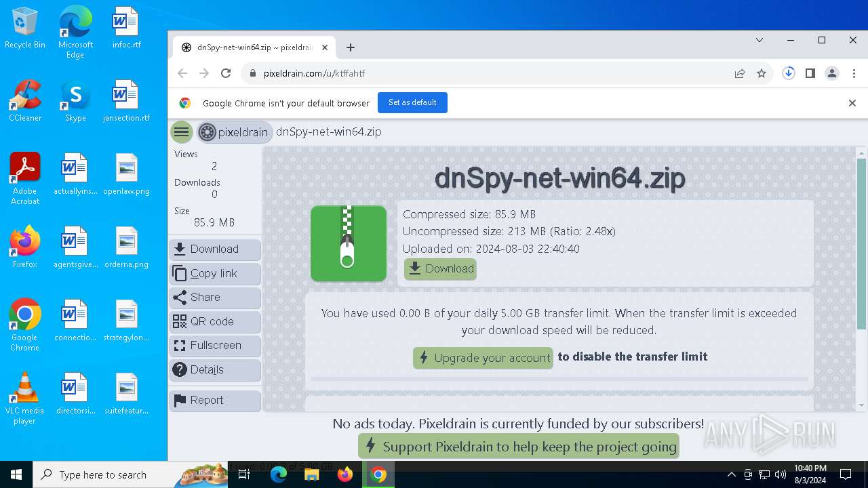
Task: Open tab search chevron in title bar
Action: [759, 40]
